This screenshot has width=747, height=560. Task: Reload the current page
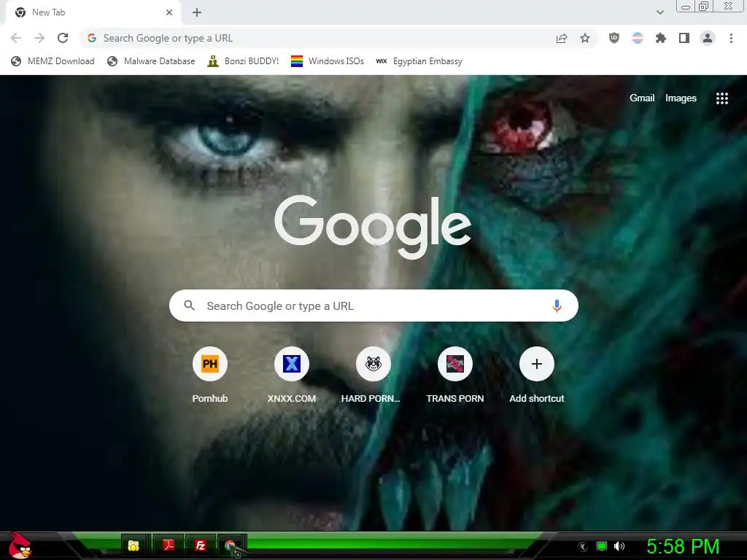[63, 38]
